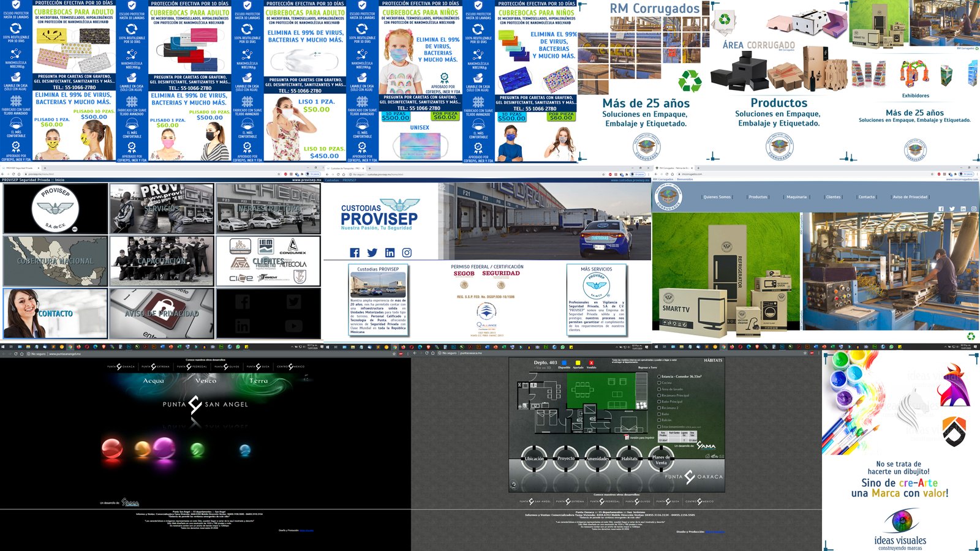Click yellow Apartado color swatch
This screenshot has width=980, height=551.
(x=578, y=362)
